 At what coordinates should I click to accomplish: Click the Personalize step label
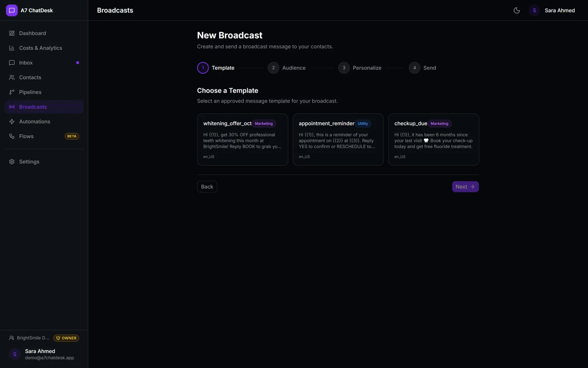367,68
